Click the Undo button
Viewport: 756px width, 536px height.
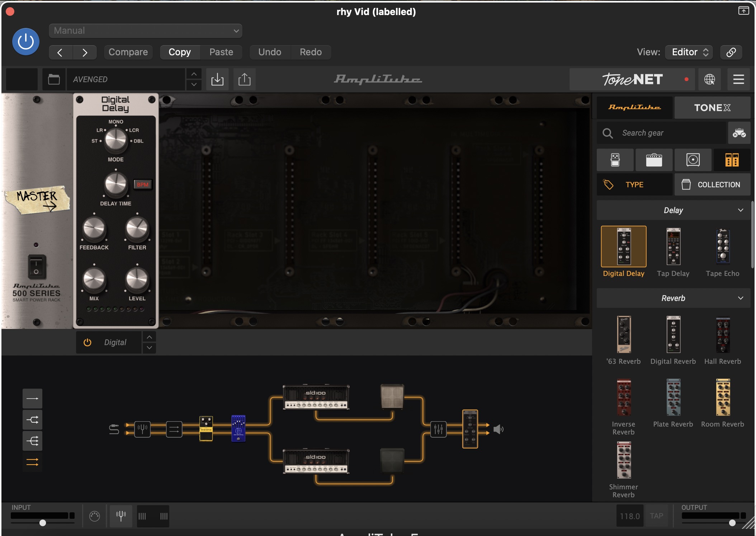pyautogui.click(x=270, y=52)
